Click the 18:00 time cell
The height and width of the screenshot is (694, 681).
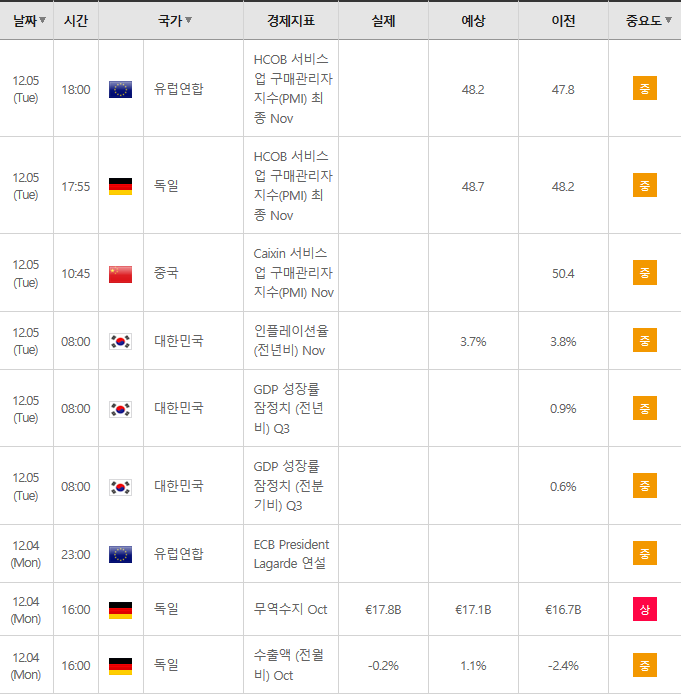(x=76, y=89)
